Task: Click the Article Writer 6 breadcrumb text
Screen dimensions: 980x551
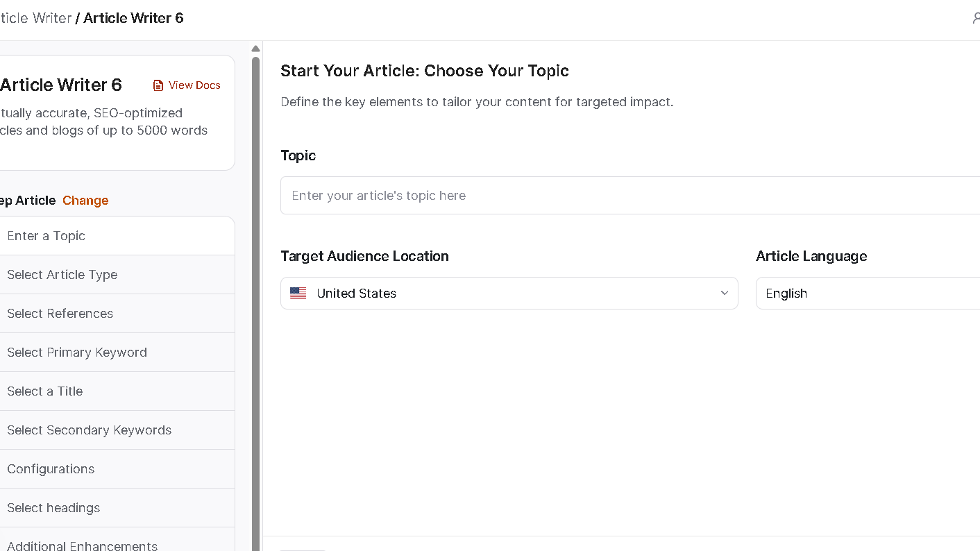Action: pos(133,18)
